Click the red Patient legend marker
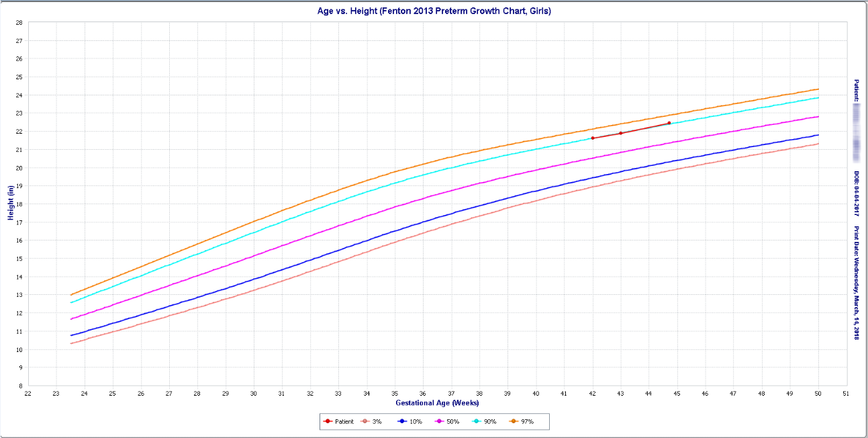The image size is (868, 438). pos(328,421)
